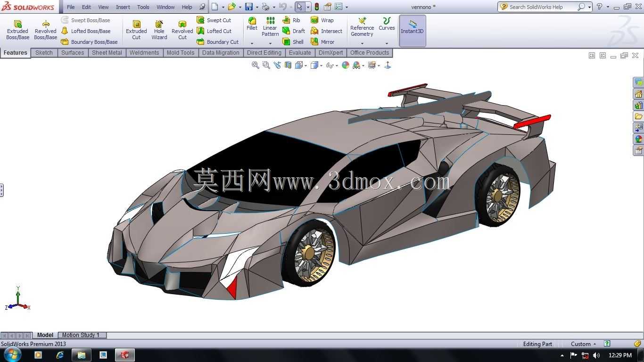Click the Windows Explorer taskbar icon
644x362 pixels.
click(82, 355)
